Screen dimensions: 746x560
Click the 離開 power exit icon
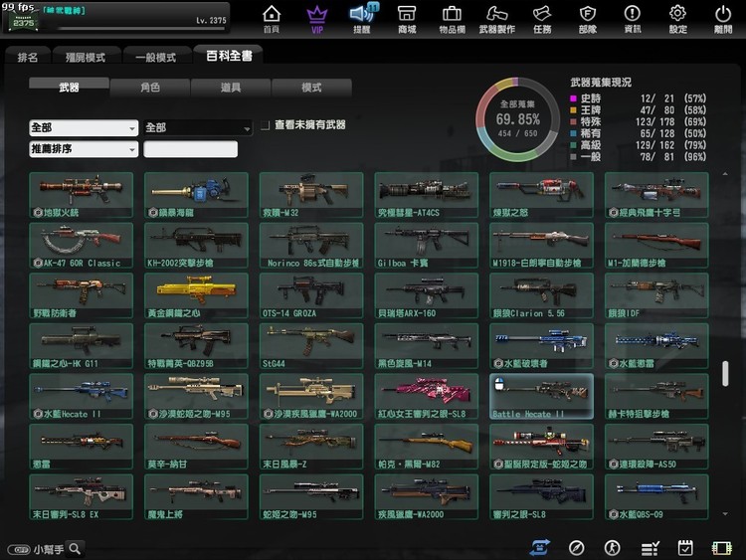click(723, 18)
